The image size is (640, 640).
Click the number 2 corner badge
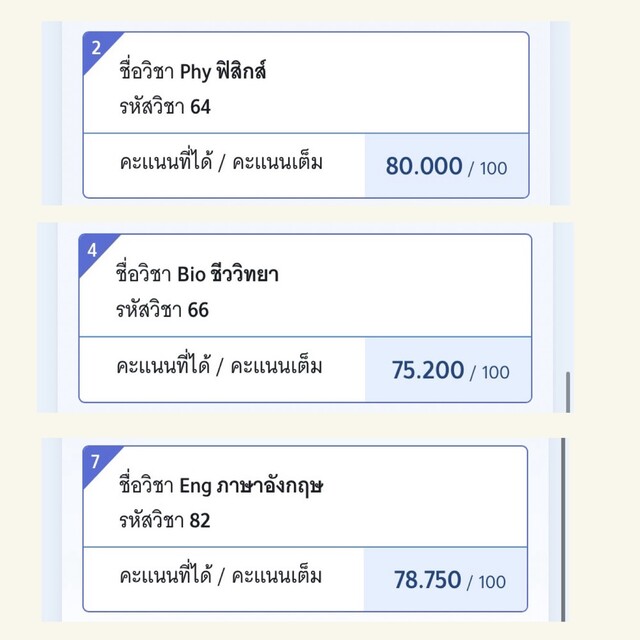tap(96, 47)
